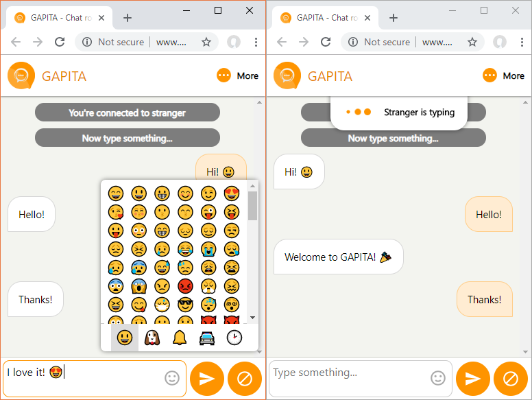Image resolution: width=532 pixels, height=400 pixels.
Task: Click the left message input with 'I love it!'
Action: pos(95,379)
